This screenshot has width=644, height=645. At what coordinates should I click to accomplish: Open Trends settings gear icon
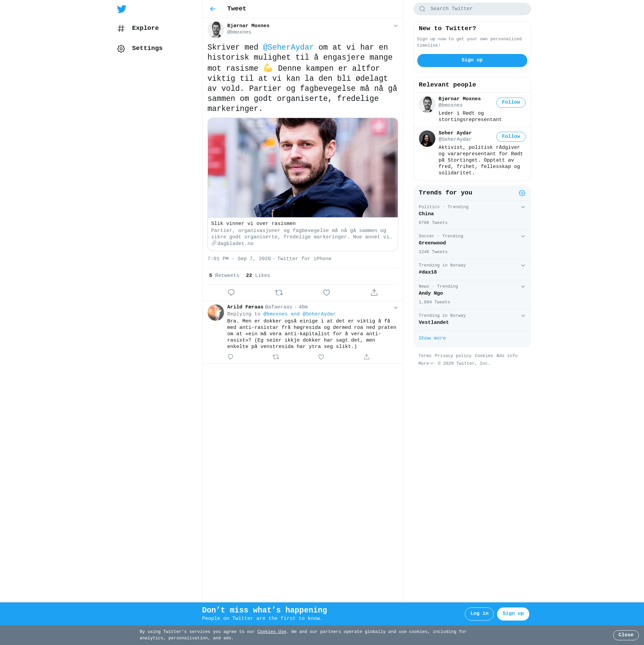522,193
